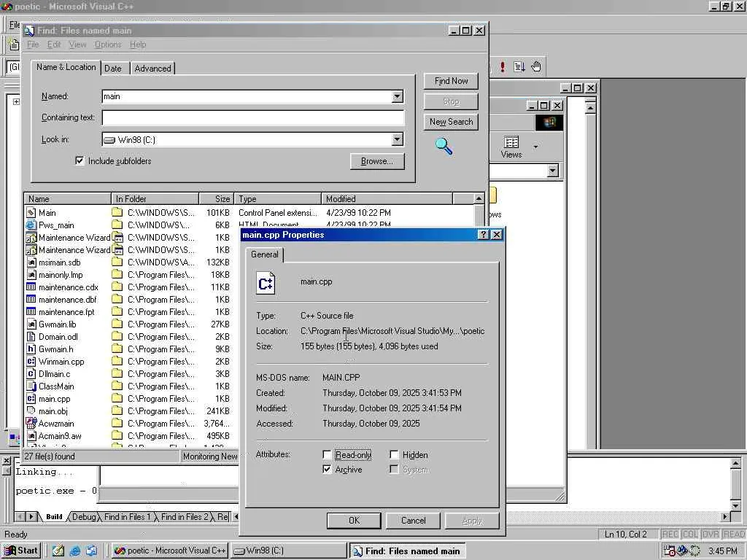Switch to Find in Files 1 output tab
The image size is (747, 560).
pos(127,517)
